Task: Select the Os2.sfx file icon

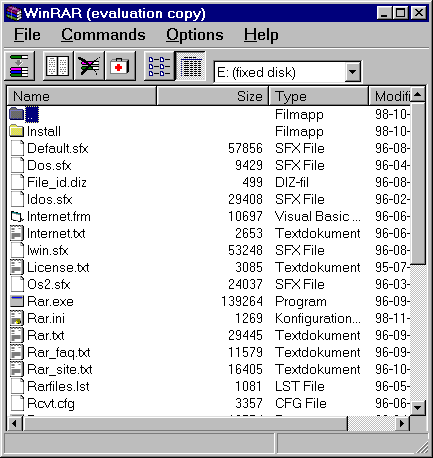Action: coord(17,284)
